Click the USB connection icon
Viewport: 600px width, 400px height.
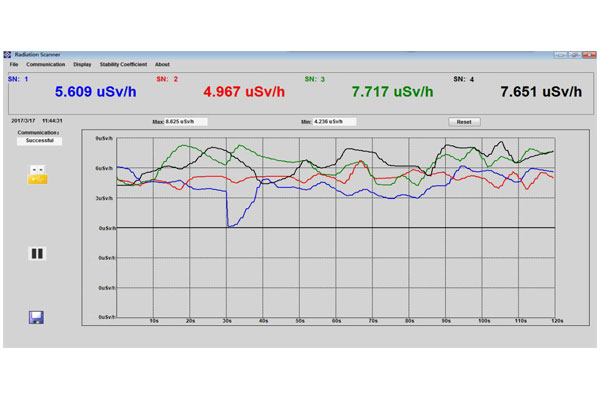(x=37, y=174)
